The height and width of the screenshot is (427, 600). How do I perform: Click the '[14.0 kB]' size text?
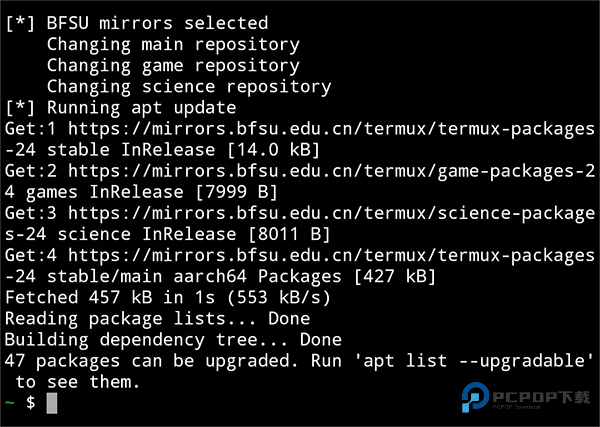(273, 150)
